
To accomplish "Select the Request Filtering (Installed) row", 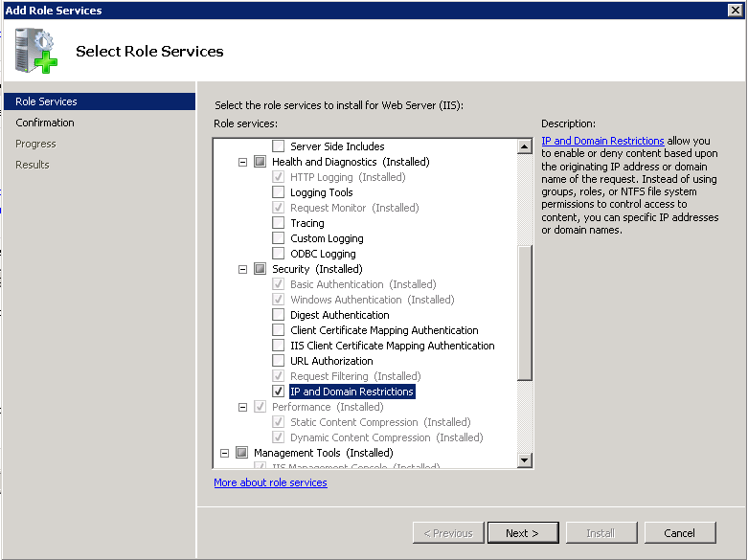I will tap(355, 376).
